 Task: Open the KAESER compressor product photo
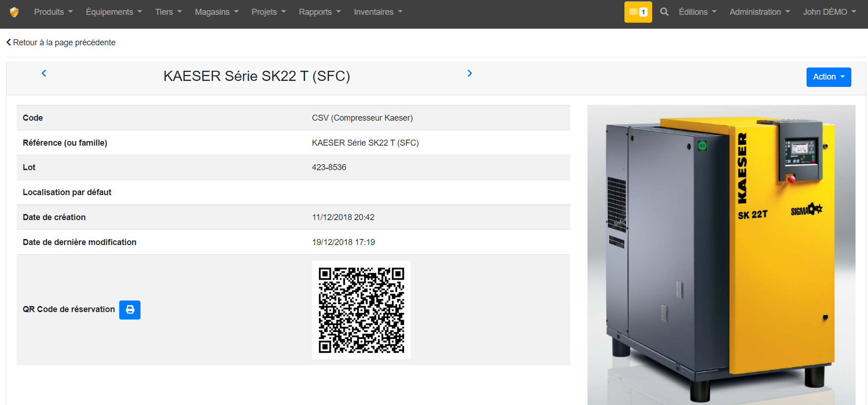coord(721,254)
